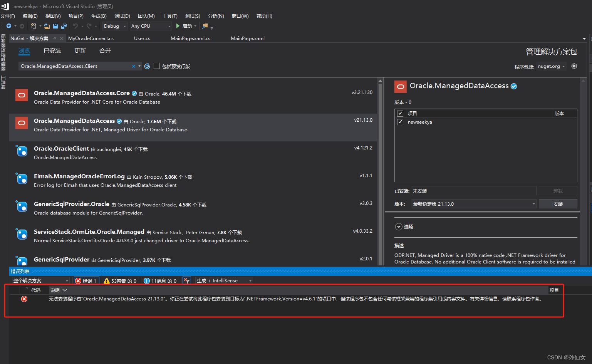Open the Tools menu

(170, 16)
